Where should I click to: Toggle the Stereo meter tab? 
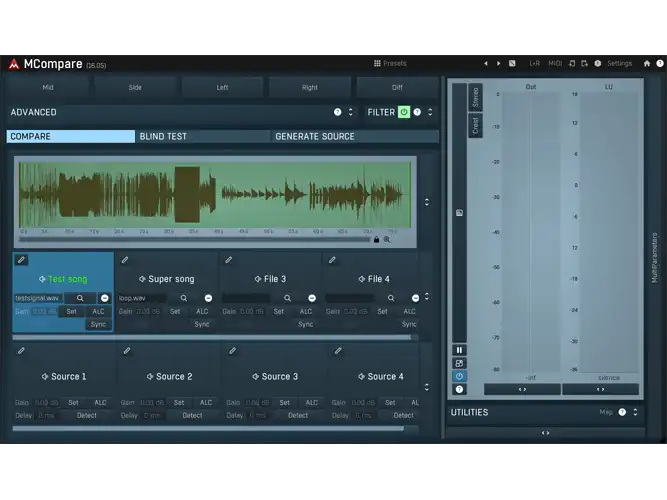(476, 97)
